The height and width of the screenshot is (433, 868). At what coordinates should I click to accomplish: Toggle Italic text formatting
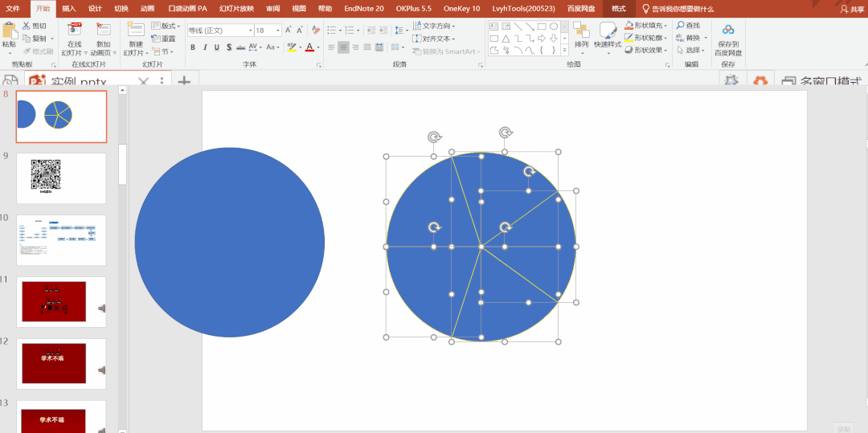[x=205, y=47]
